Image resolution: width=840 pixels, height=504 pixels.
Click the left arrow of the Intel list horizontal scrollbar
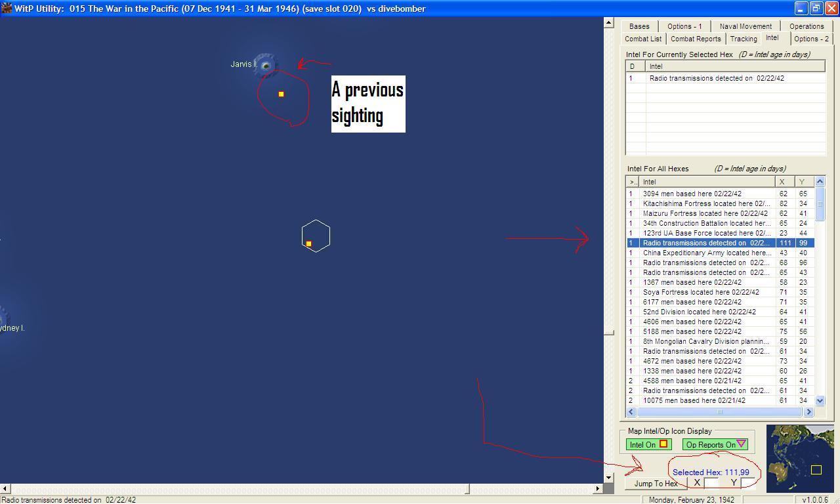(x=631, y=411)
